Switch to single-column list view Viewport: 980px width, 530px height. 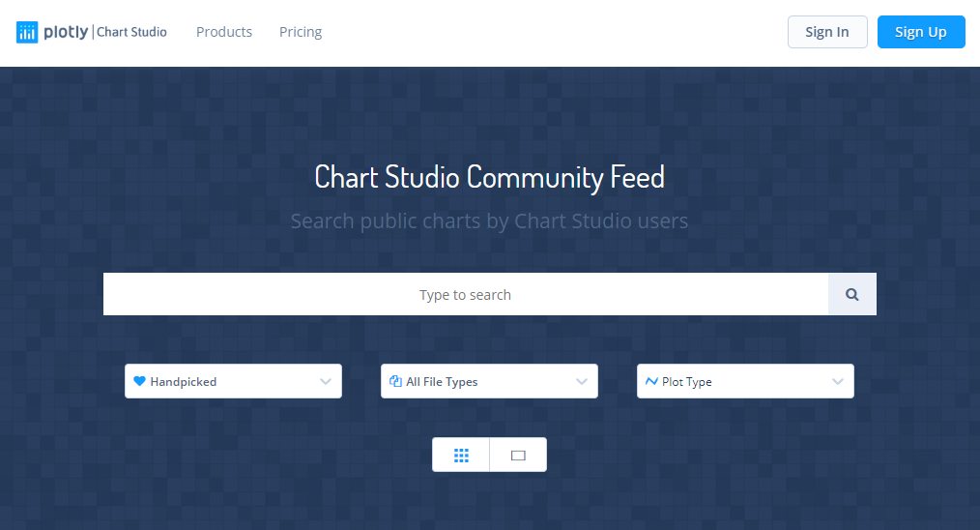518,455
